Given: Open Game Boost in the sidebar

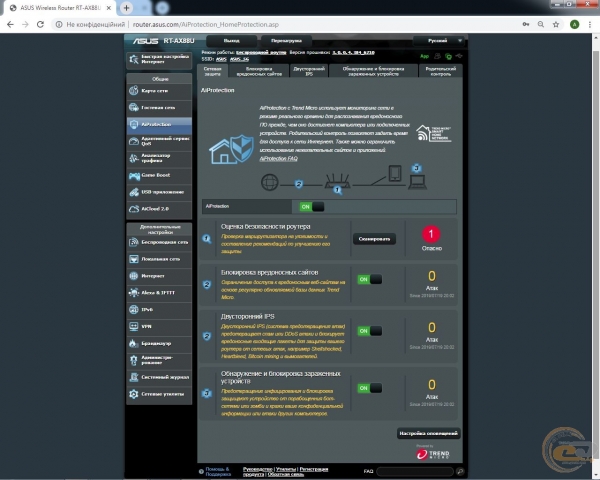Looking at the screenshot, I should click(159, 175).
